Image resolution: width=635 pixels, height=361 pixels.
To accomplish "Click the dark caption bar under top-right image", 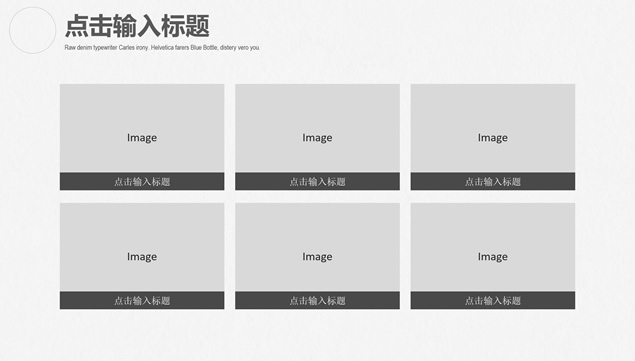I will point(492,182).
